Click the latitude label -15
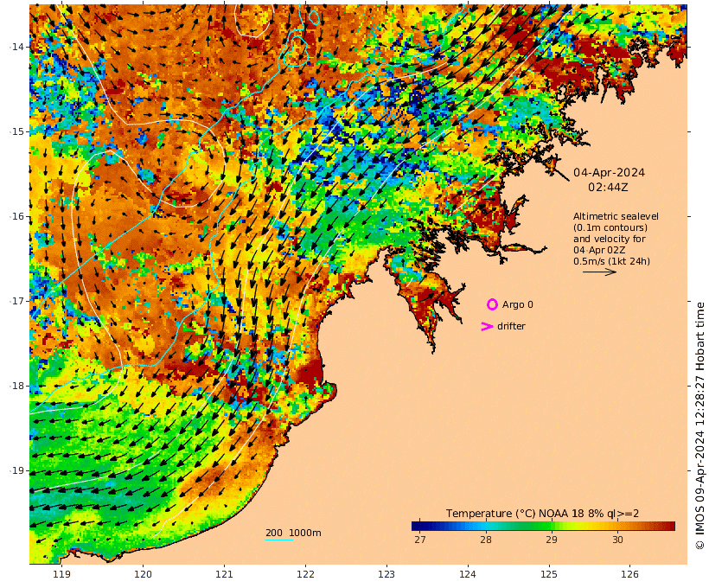 (17, 131)
